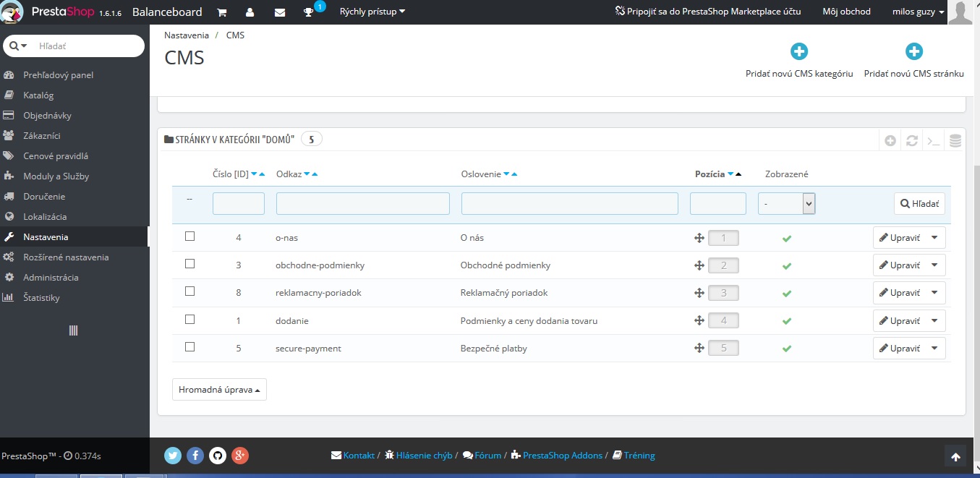Tick the checkbox for reklamacny-poriadok row
This screenshot has width=980, height=478.
[x=190, y=291]
